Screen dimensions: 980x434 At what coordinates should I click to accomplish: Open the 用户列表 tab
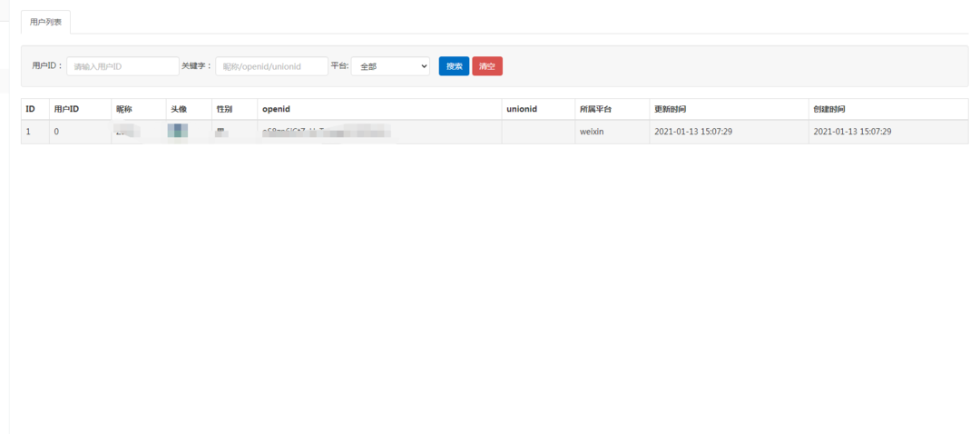pyautogui.click(x=45, y=22)
